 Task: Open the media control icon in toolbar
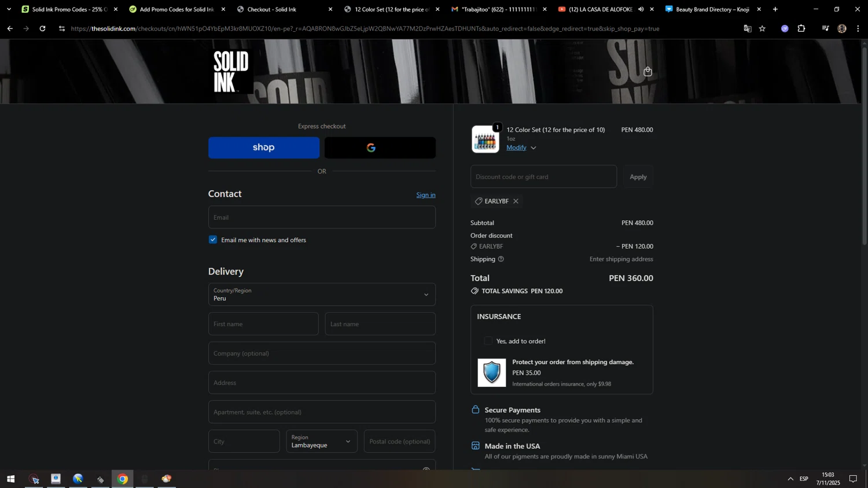825,28
